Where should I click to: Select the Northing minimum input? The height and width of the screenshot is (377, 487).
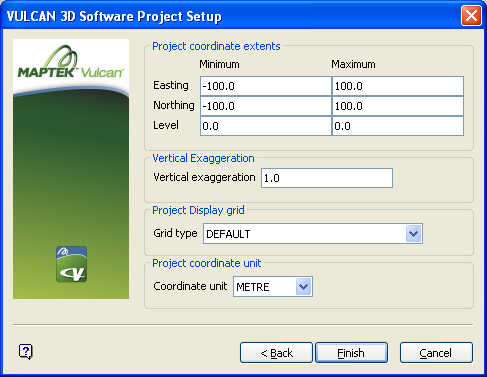[x=266, y=106]
